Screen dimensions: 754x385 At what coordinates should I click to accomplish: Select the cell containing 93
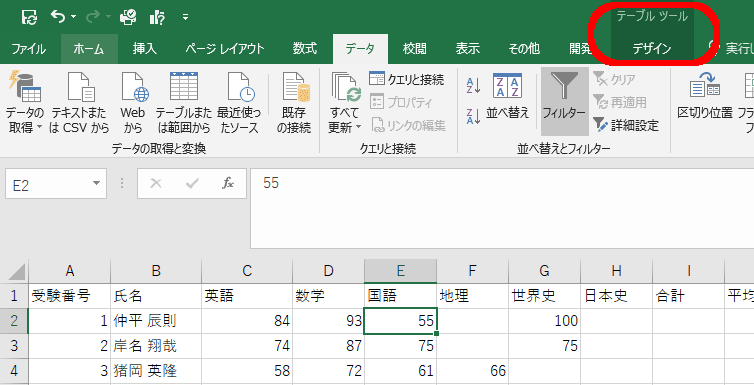tap(328, 321)
